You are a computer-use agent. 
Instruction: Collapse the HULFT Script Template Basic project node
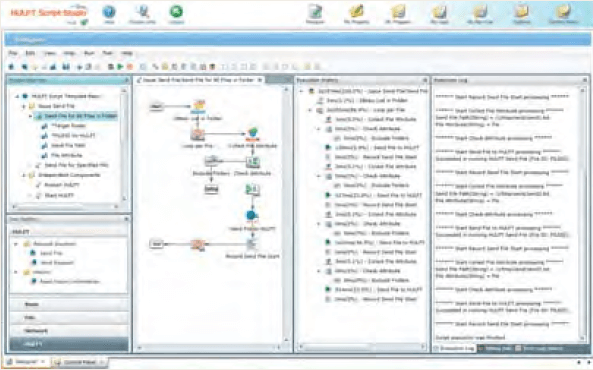point(17,96)
